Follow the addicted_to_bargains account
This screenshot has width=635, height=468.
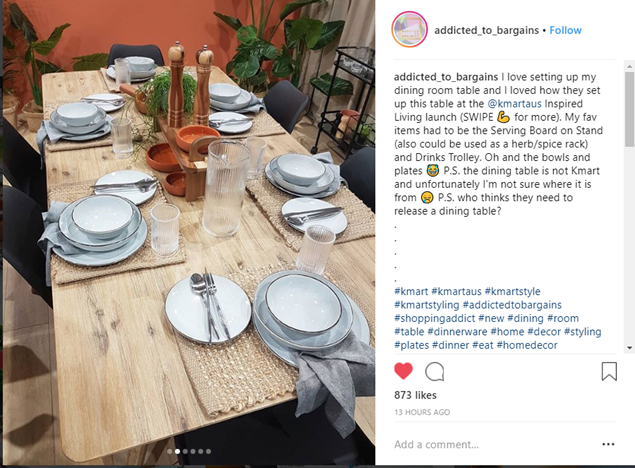click(565, 30)
